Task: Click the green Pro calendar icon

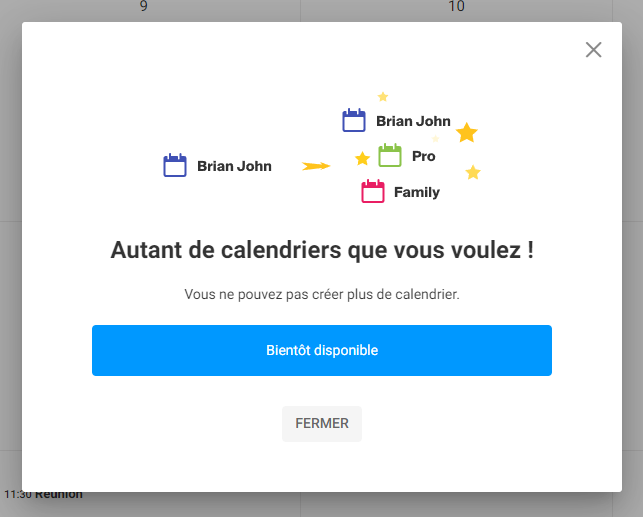Action: 390,155
